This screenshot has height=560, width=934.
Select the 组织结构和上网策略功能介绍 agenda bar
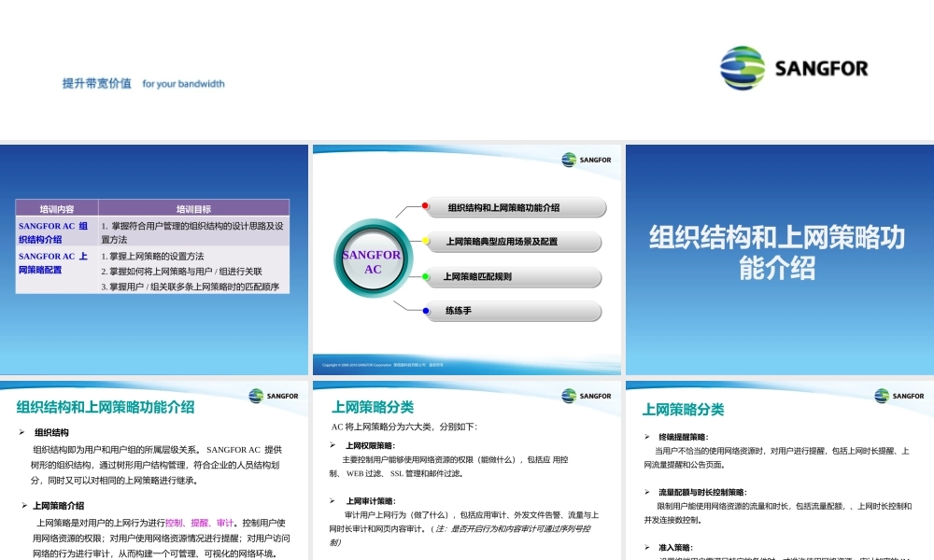click(x=517, y=207)
